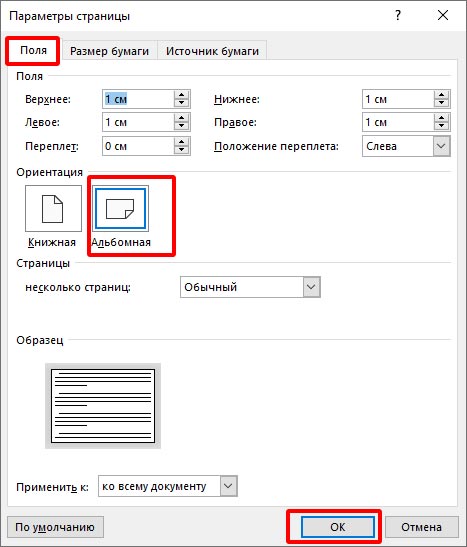Click the Ориентация section heading

50,172
